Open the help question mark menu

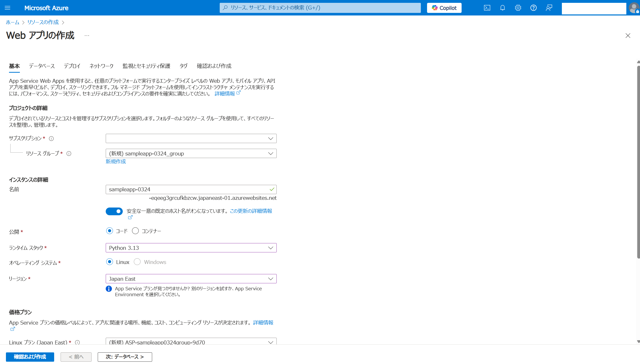[534, 8]
